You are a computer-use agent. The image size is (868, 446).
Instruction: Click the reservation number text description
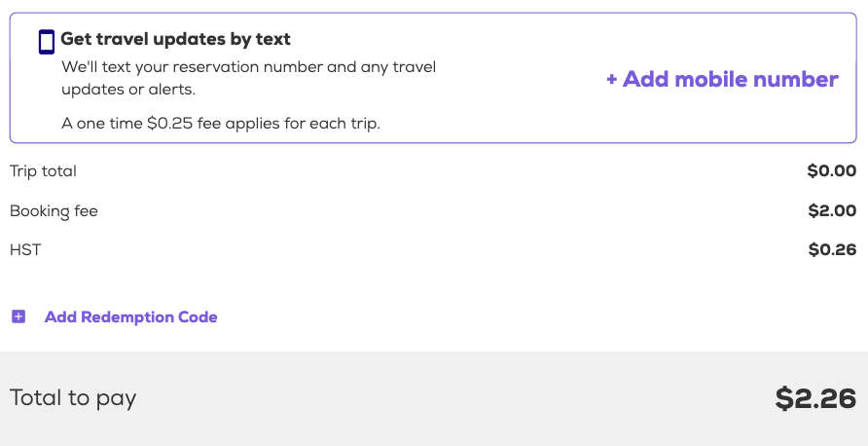(248, 67)
